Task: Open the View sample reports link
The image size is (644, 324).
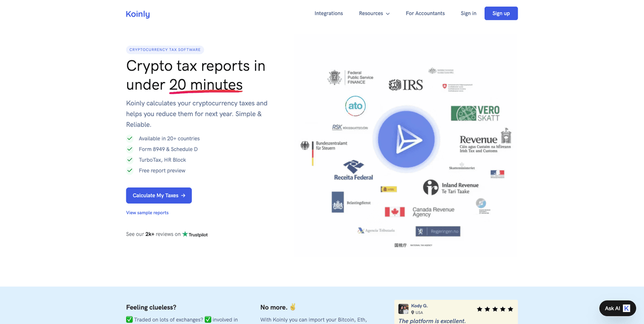Action: 147,213
